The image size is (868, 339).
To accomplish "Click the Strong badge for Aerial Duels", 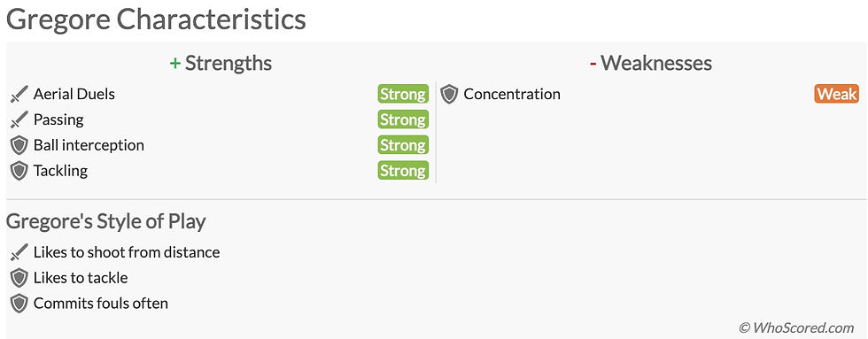I will [403, 94].
